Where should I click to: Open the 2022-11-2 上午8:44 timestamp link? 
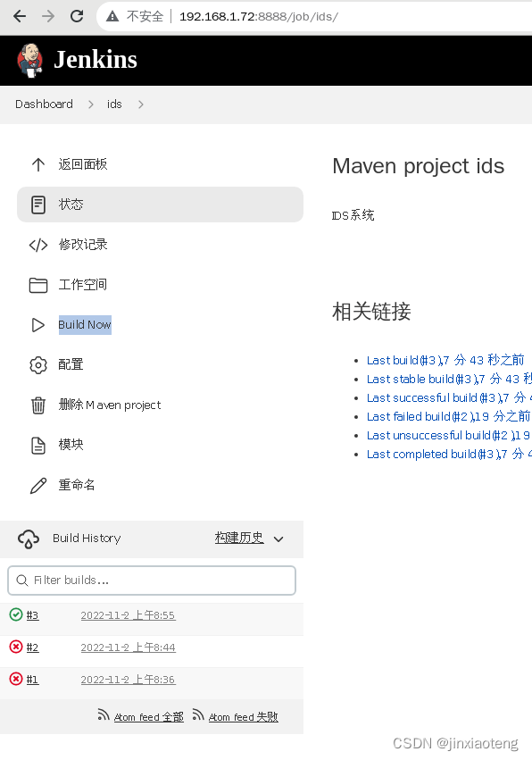(x=128, y=647)
